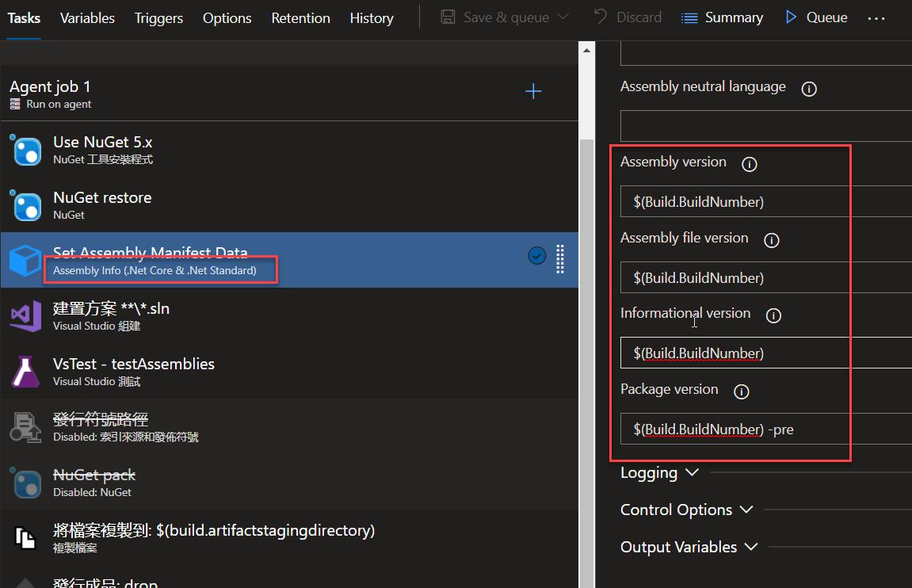Select the VsTest flask icon
This screenshot has width=912, height=588.
25,372
